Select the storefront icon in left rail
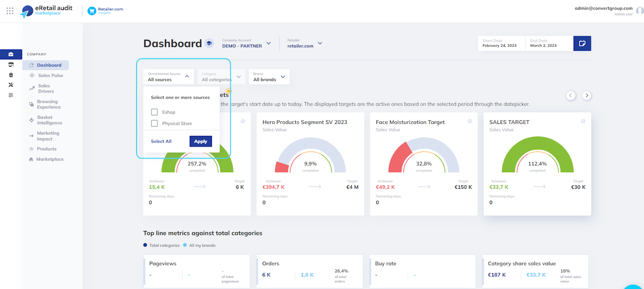The width and height of the screenshot is (644, 289). [11, 65]
